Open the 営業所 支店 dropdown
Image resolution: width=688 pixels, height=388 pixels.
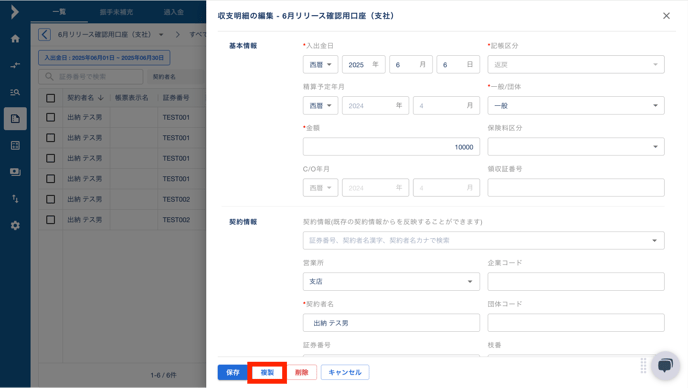391,281
